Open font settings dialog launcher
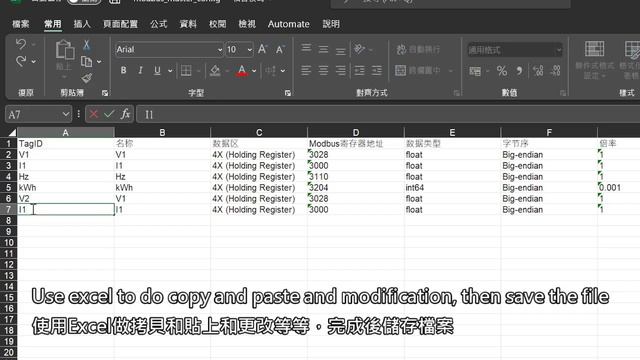 point(288,93)
